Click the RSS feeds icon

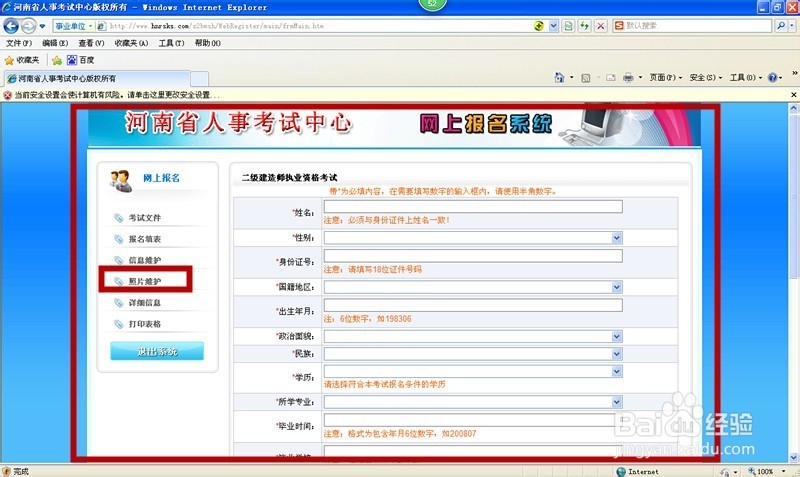(x=586, y=78)
